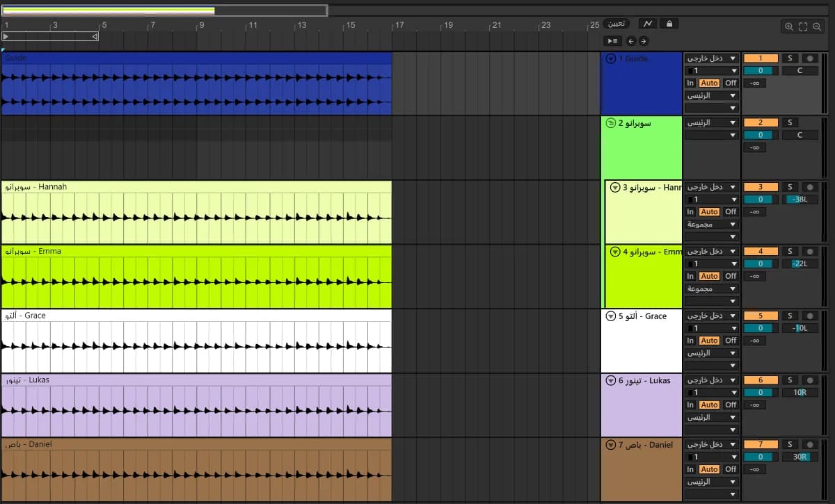Arm record on track 4 Emma
The height and width of the screenshot is (504, 835).
pos(809,251)
